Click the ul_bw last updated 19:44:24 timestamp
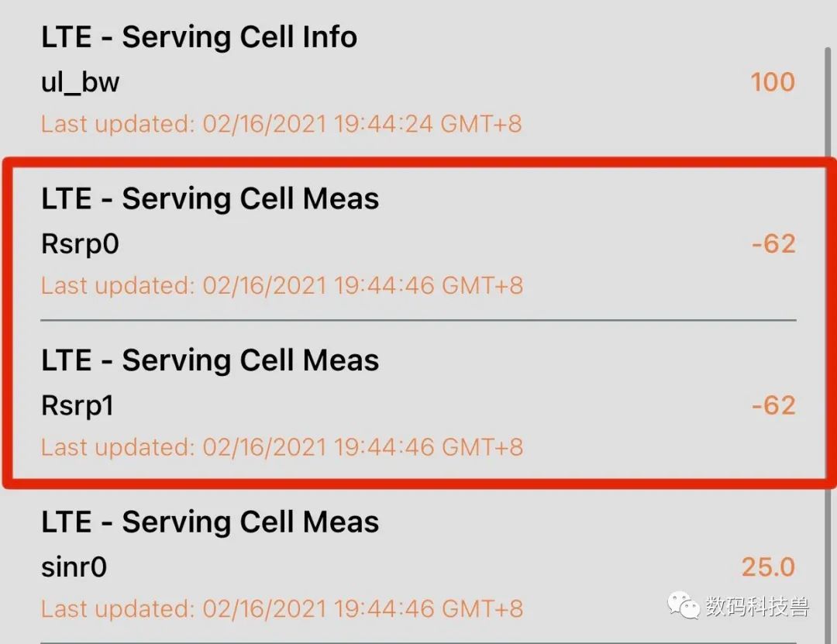This screenshot has width=837, height=644. (x=281, y=124)
